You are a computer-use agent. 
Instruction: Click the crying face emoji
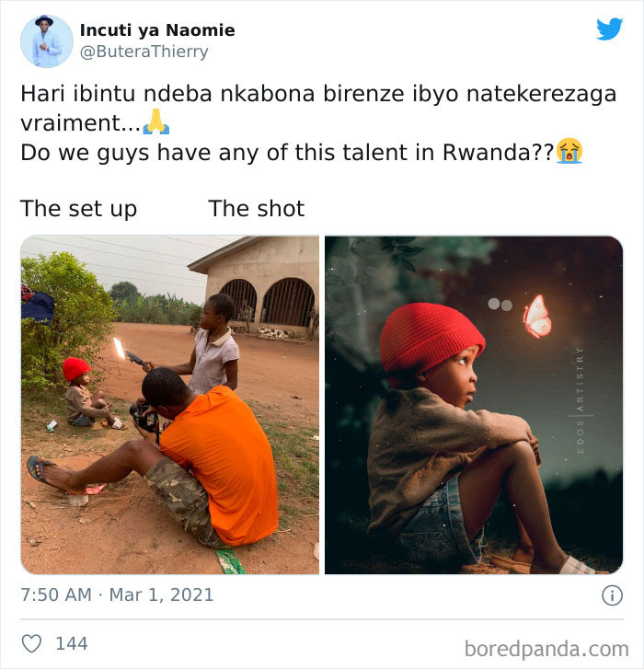[569, 151]
